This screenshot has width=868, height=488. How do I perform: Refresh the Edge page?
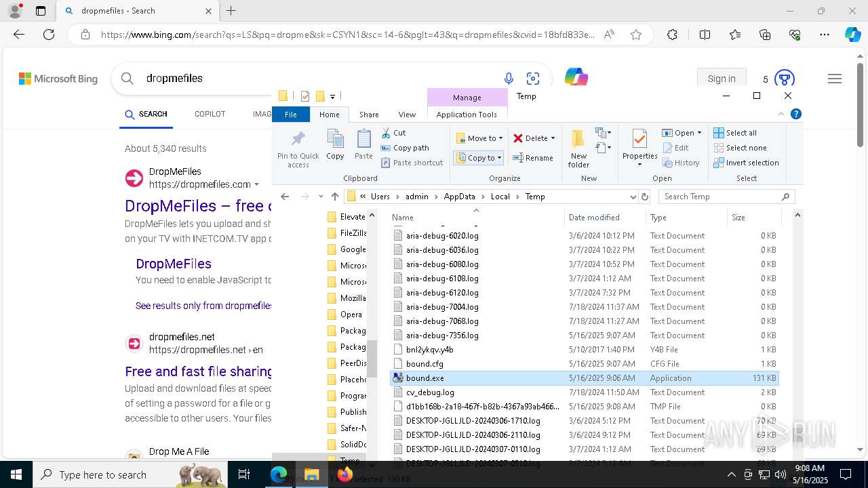49,35
